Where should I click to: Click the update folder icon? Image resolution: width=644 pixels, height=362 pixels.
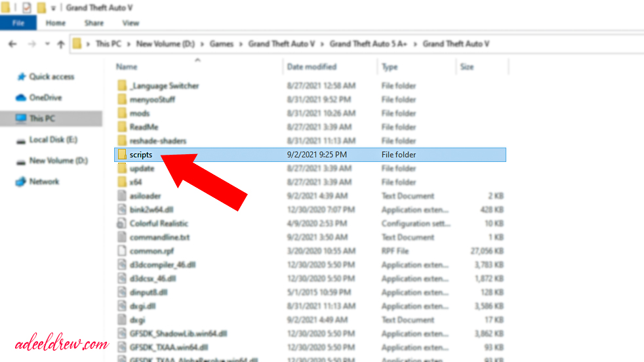122,168
